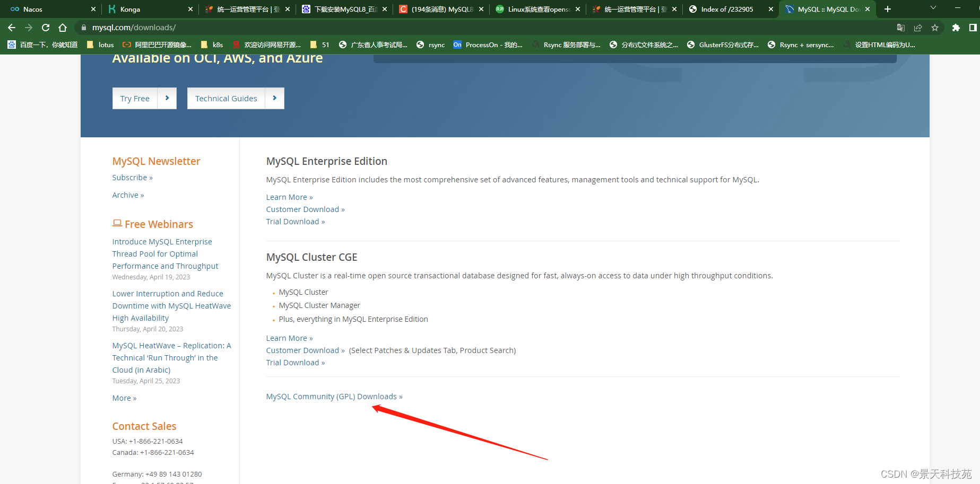Switch to the Index of /232905 tab
This screenshot has height=484, width=980.
[731, 9]
